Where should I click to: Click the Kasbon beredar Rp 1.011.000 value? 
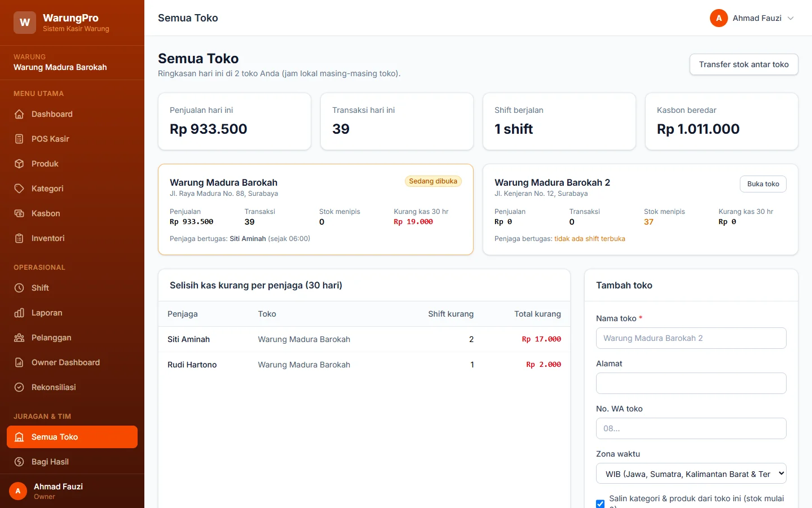tap(698, 129)
